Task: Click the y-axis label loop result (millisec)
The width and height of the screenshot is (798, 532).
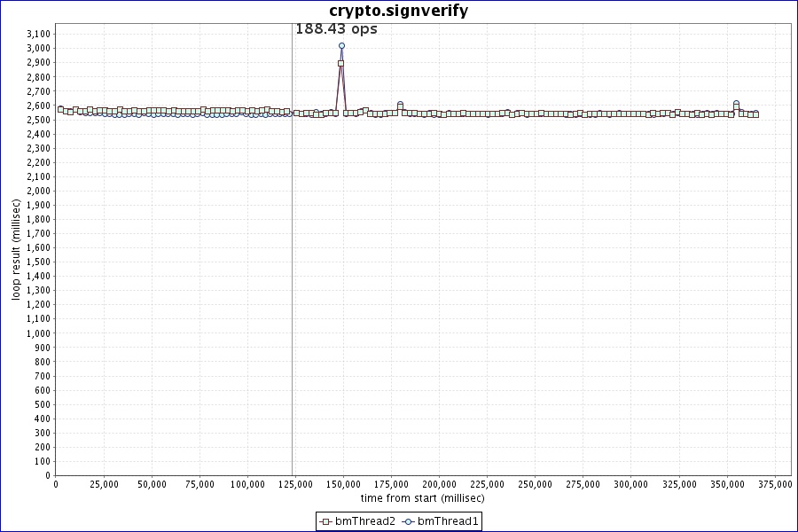Action: 15,249
